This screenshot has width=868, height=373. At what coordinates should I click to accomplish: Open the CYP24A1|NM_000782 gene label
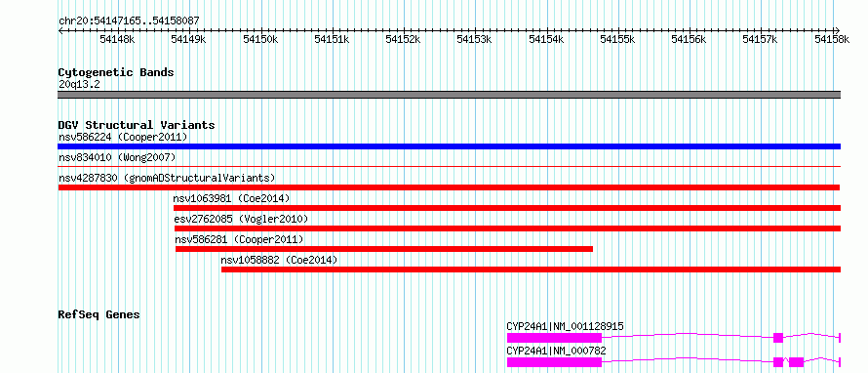(x=556, y=351)
